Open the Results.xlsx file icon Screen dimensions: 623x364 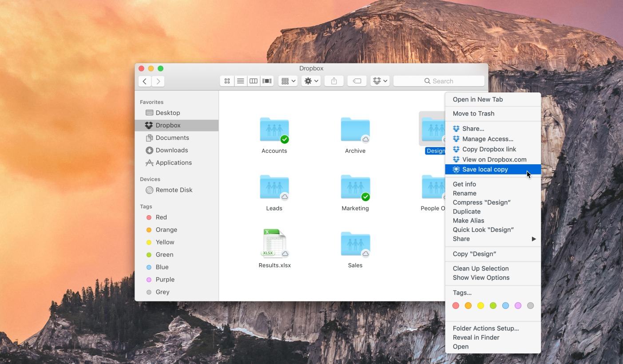[x=274, y=244]
